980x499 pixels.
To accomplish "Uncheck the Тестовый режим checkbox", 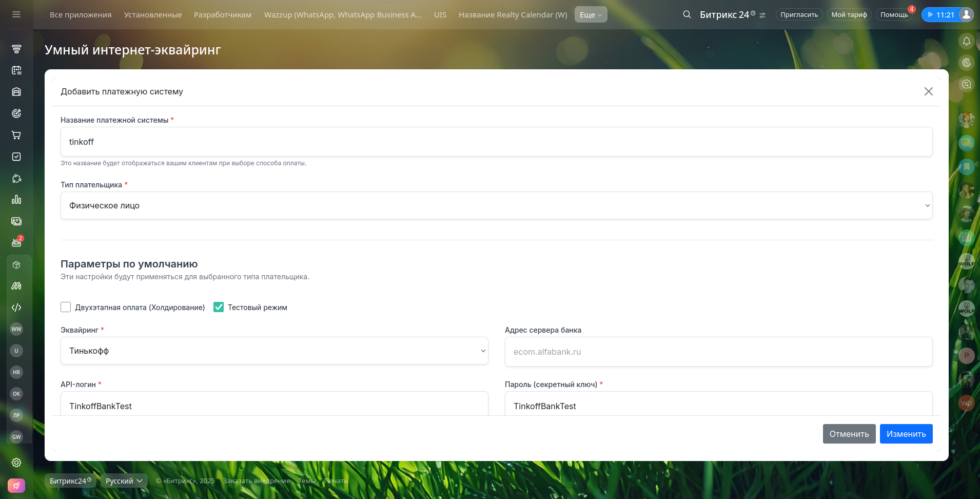I will pyautogui.click(x=219, y=307).
